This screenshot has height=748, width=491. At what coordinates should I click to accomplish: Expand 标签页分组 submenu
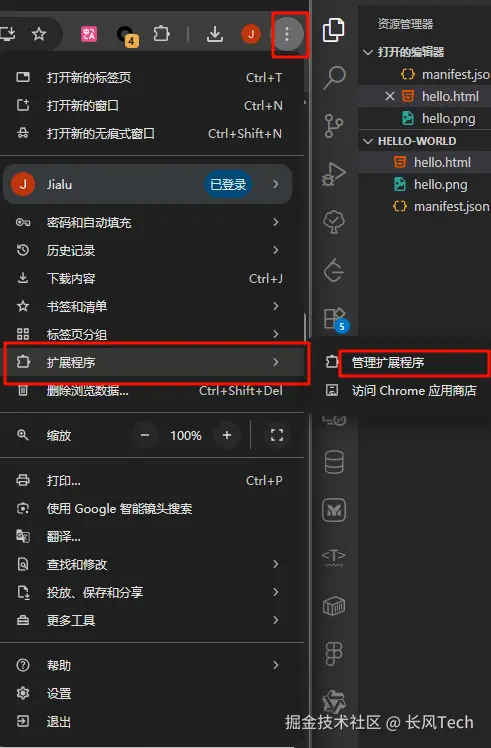tap(152, 334)
